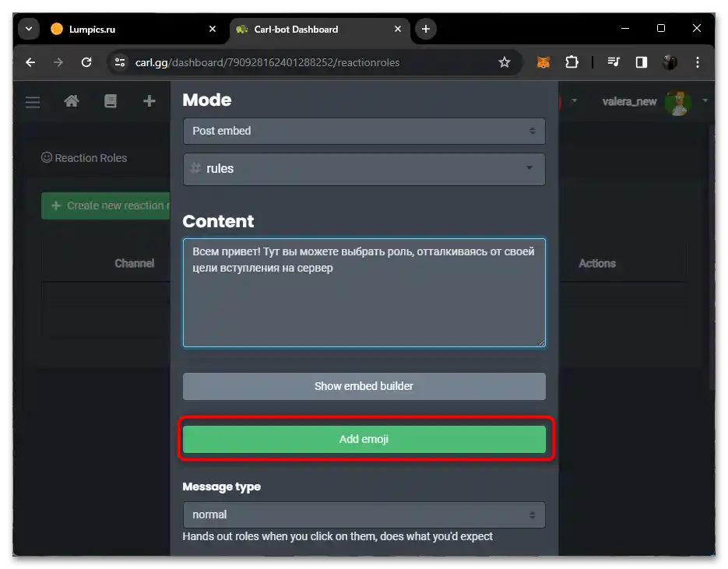
Task: Go to the dashboard home icon
Action: coord(72,101)
